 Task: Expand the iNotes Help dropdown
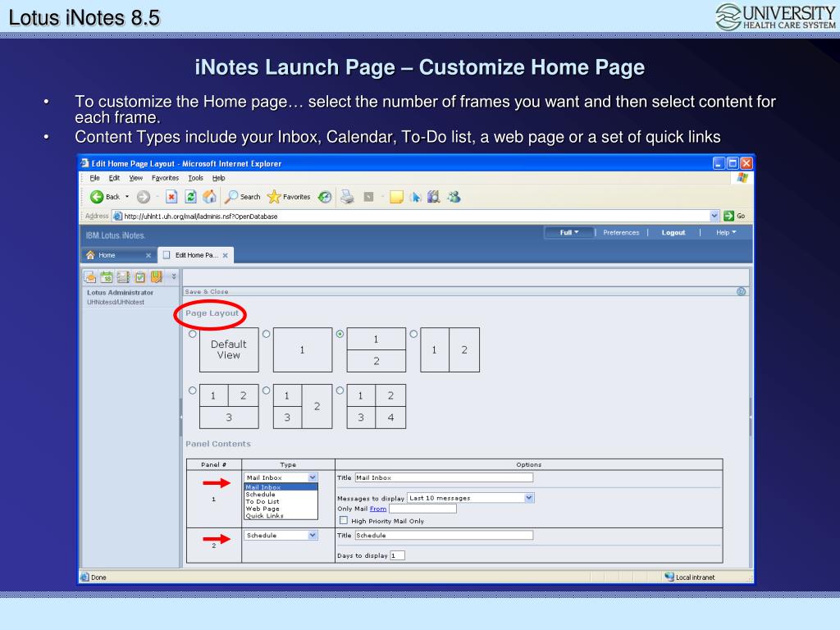click(726, 232)
